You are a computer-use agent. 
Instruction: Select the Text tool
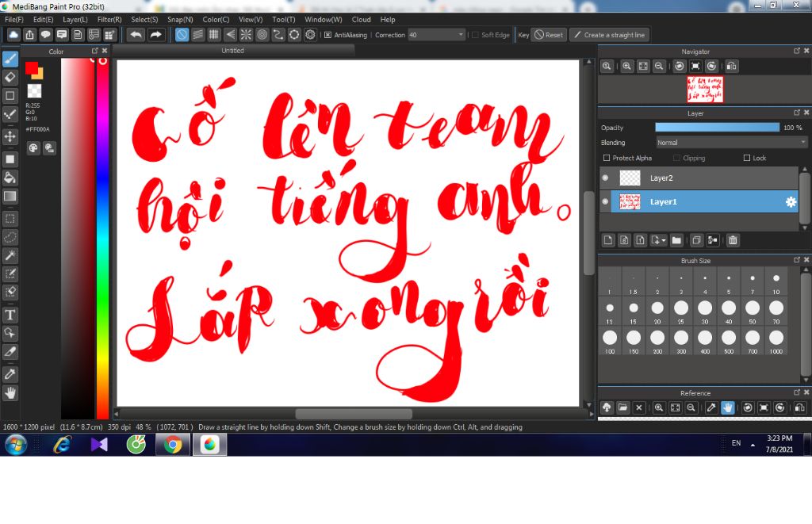(x=10, y=315)
